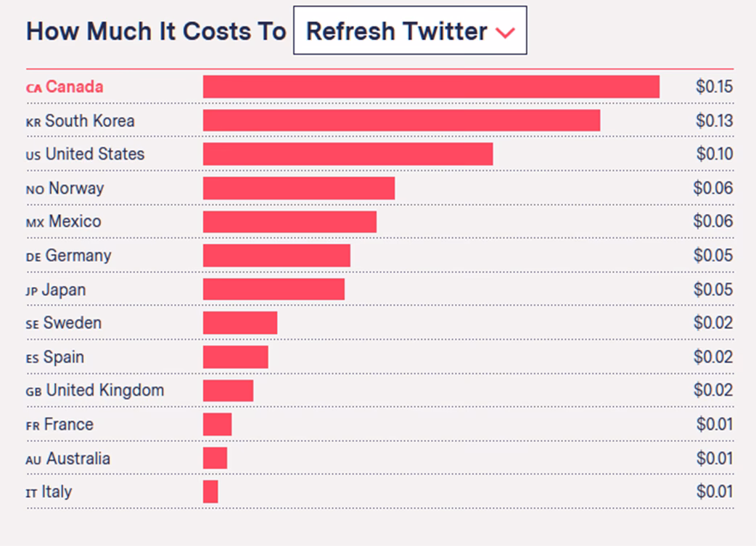Select the Italy country label
Image resolution: width=756 pixels, height=546 pixels.
click(x=49, y=492)
